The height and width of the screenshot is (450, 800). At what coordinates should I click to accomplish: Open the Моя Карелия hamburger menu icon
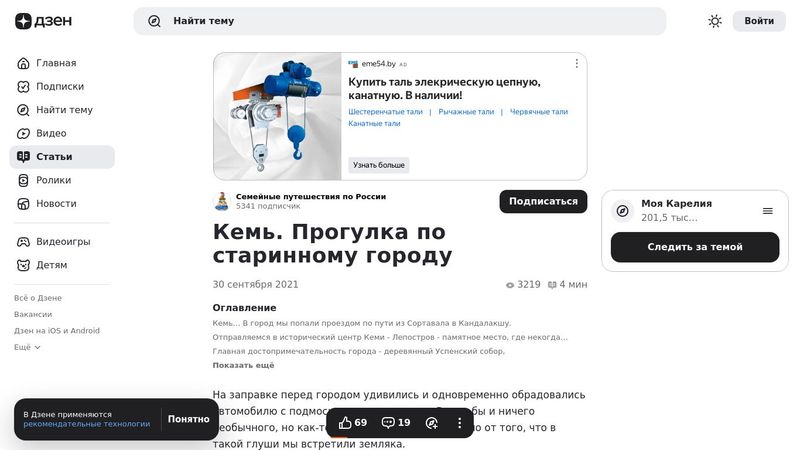768,211
